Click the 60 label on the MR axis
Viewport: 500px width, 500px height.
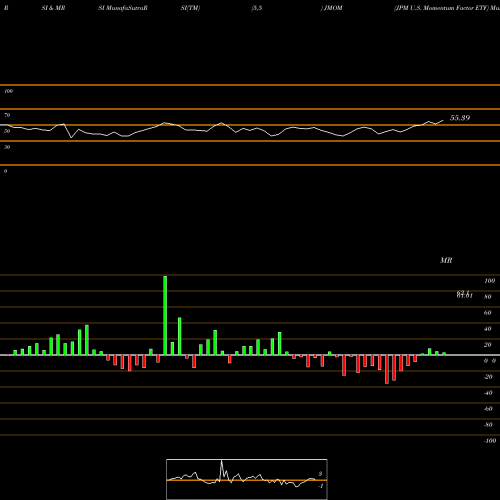pyautogui.click(x=488, y=313)
